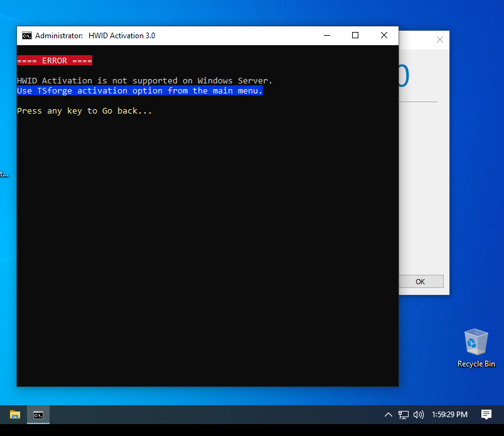This screenshot has height=436, width=504.
Task: Click the cmd icon in HWID Activation title bar
Action: [27, 36]
